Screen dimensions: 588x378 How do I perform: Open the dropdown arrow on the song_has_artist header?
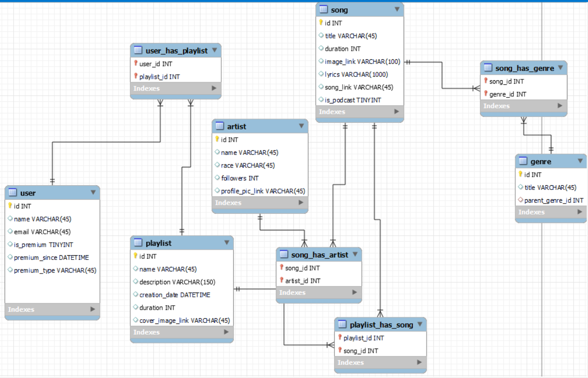pos(356,255)
